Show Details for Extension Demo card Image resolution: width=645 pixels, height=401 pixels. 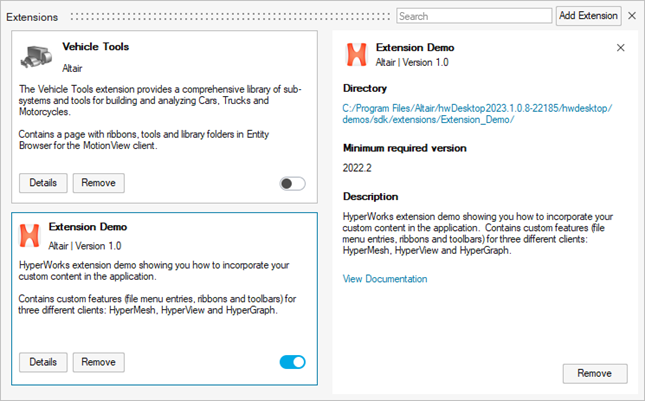point(43,362)
